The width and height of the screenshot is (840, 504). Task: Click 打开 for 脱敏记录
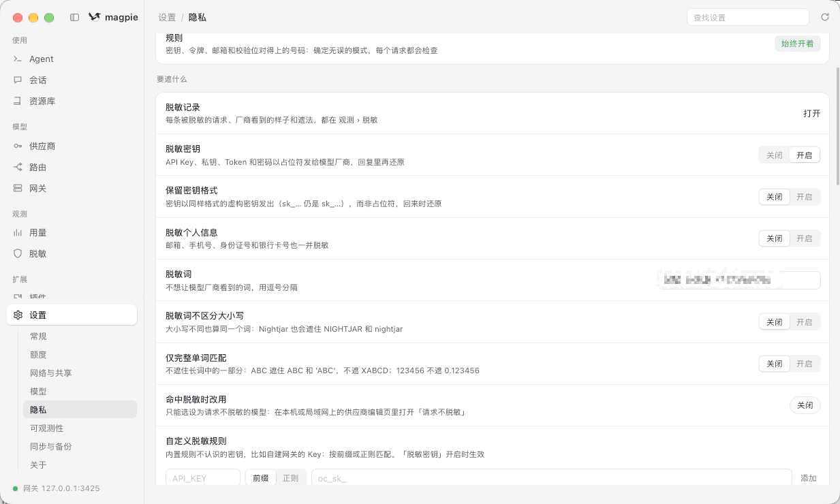pos(811,114)
